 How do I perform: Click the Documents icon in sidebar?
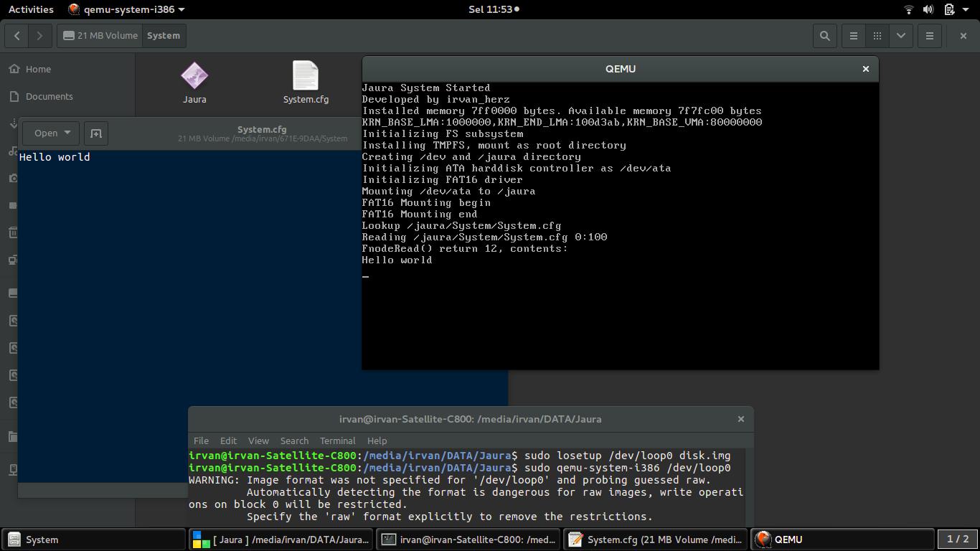point(14,96)
